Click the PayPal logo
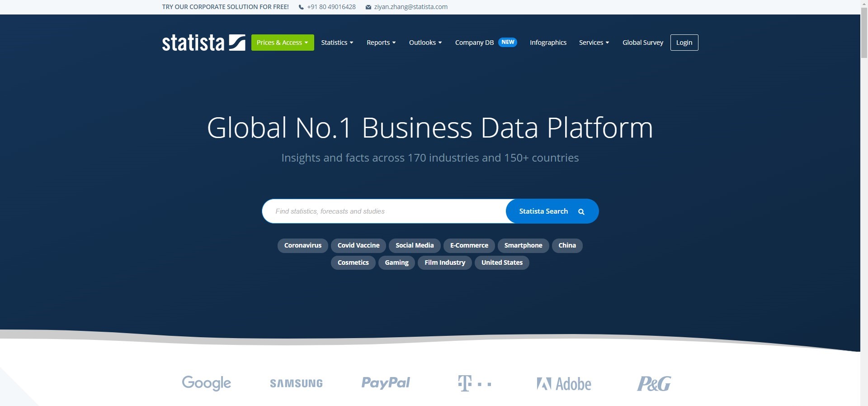 pyautogui.click(x=386, y=383)
